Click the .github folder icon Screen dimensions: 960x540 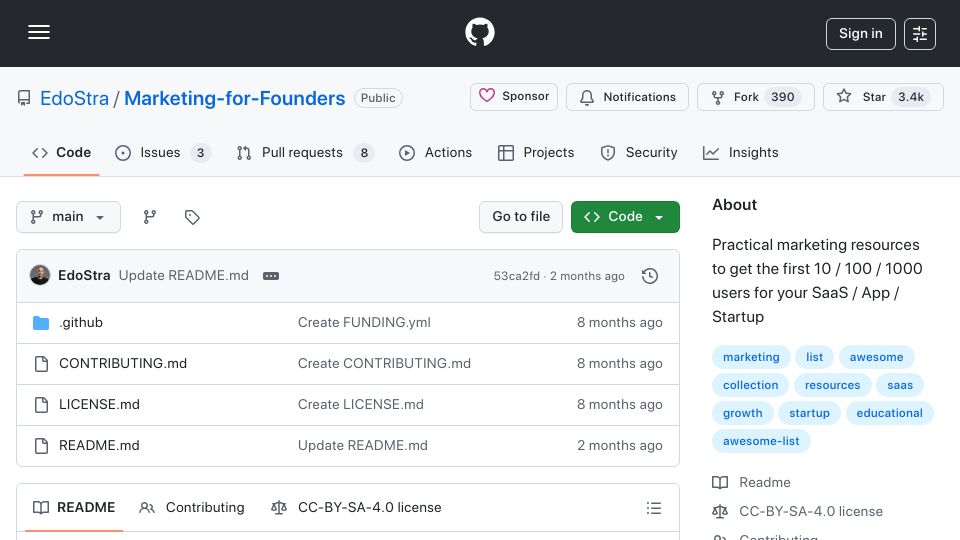41,323
